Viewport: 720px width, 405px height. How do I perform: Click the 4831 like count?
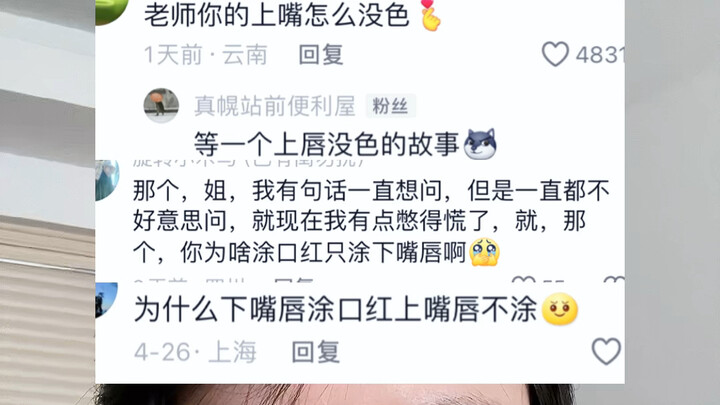click(x=600, y=55)
